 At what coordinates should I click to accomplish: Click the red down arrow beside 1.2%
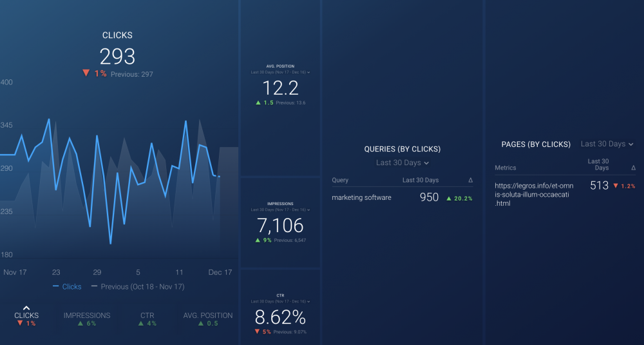click(x=616, y=186)
